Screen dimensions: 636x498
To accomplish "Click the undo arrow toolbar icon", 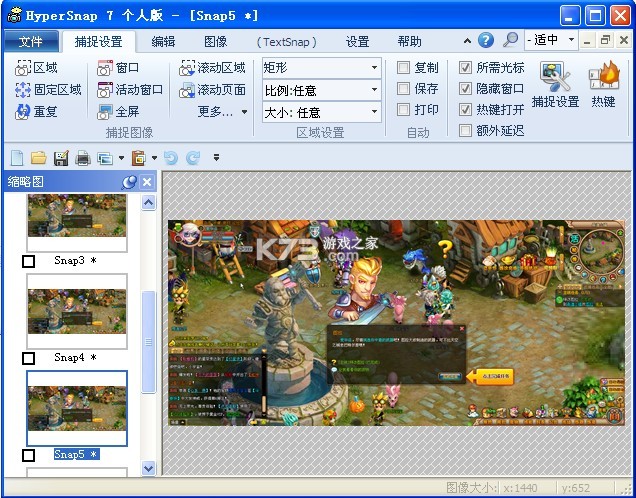I will [171, 158].
